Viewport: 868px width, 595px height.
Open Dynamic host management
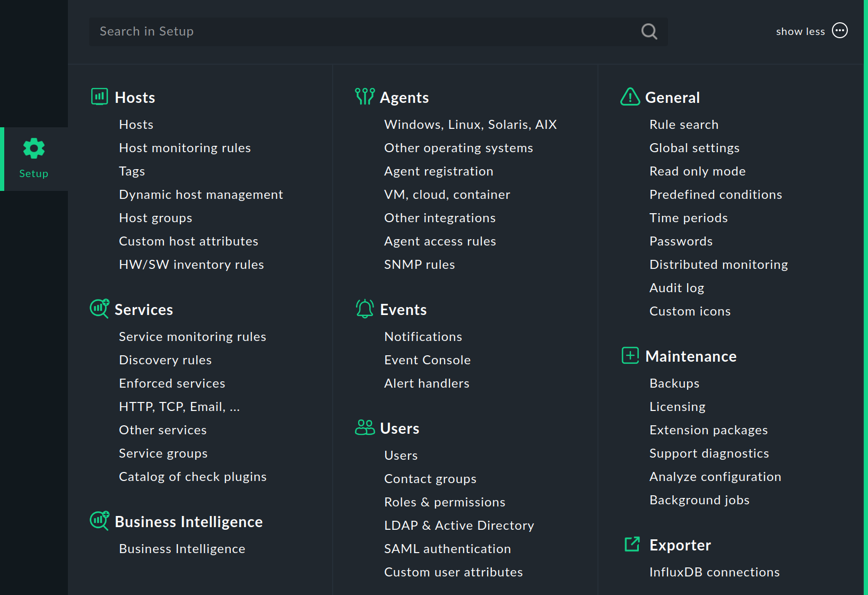tap(201, 195)
